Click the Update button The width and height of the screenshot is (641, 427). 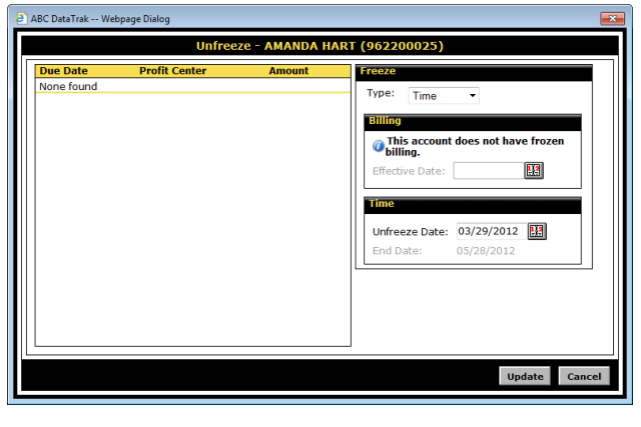point(525,376)
